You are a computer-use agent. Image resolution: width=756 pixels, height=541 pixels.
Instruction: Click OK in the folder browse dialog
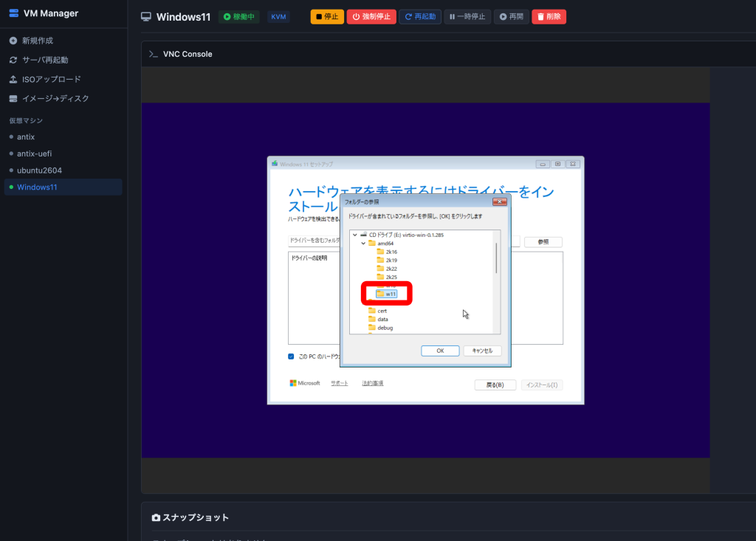[x=440, y=351]
